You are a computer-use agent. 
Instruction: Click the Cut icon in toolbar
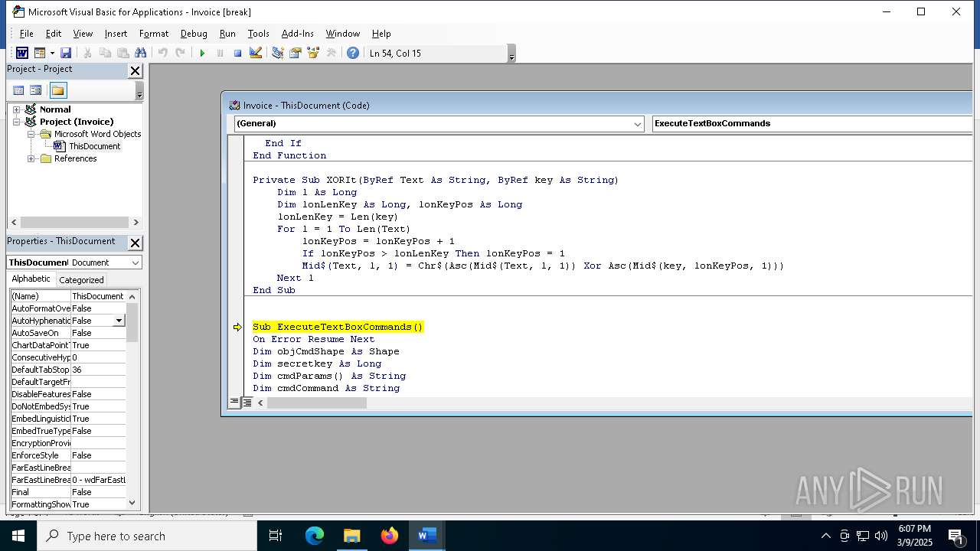pyautogui.click(x=87, y=53)
